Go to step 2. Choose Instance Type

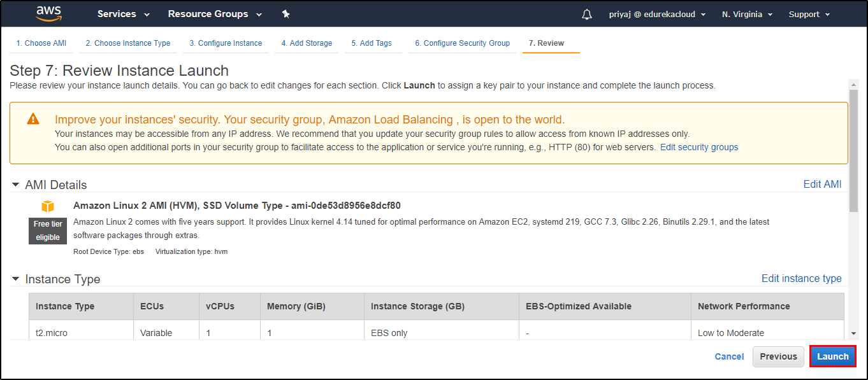click(x=128, y=43)
